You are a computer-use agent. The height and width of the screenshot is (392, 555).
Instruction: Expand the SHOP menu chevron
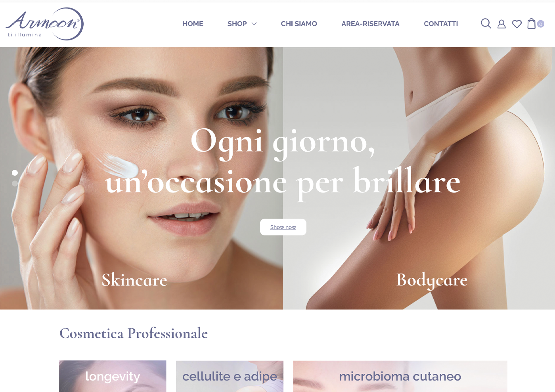point(254,24)
